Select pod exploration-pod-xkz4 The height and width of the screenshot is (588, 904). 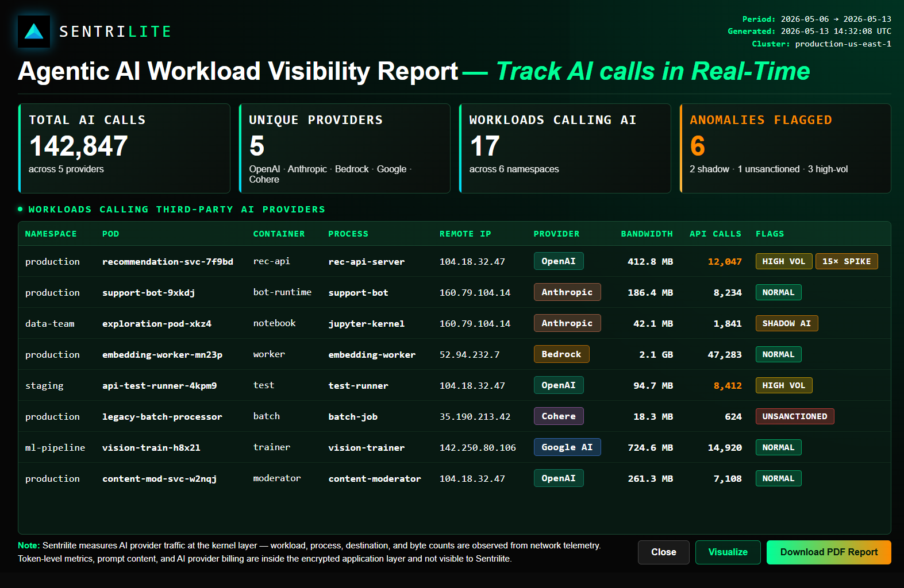[x=157, y=324]
